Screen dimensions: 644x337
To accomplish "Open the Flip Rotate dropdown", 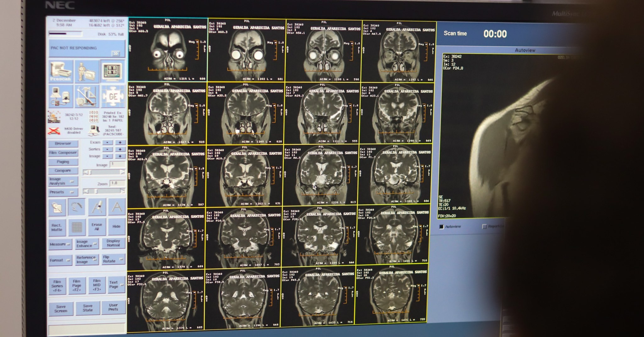I will (113, 259).
